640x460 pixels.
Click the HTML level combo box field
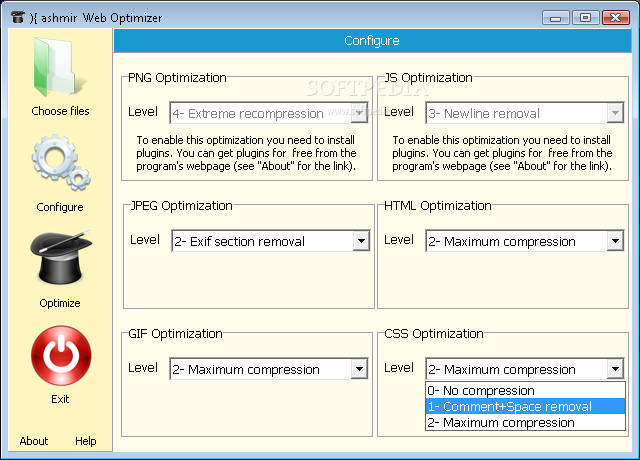pos(515,241)
